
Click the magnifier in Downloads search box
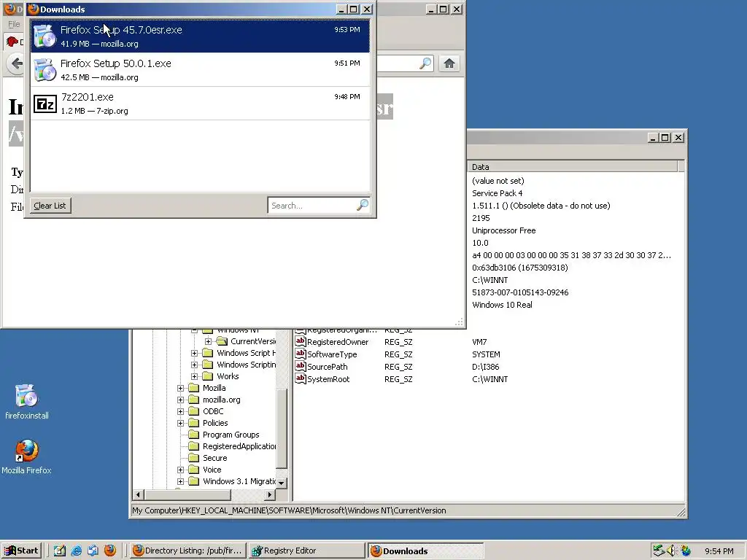(x=363, y=205)
